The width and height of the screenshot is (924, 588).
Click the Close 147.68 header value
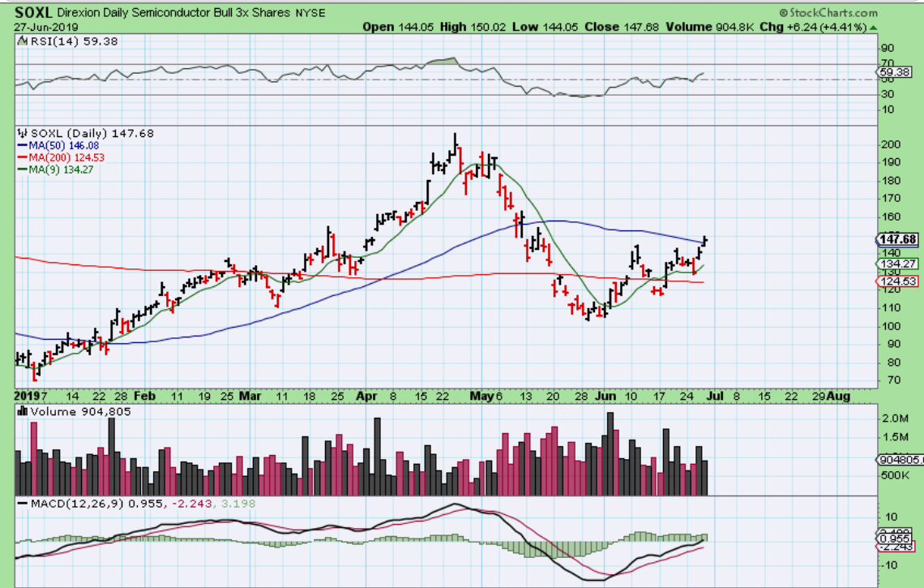(622, 27)
